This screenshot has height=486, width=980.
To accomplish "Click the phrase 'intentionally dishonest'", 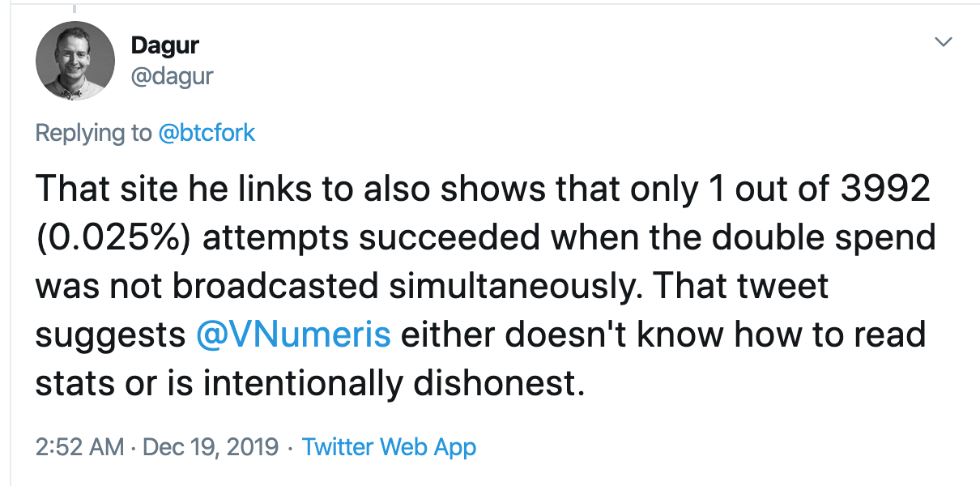I will tap(392, 382).
